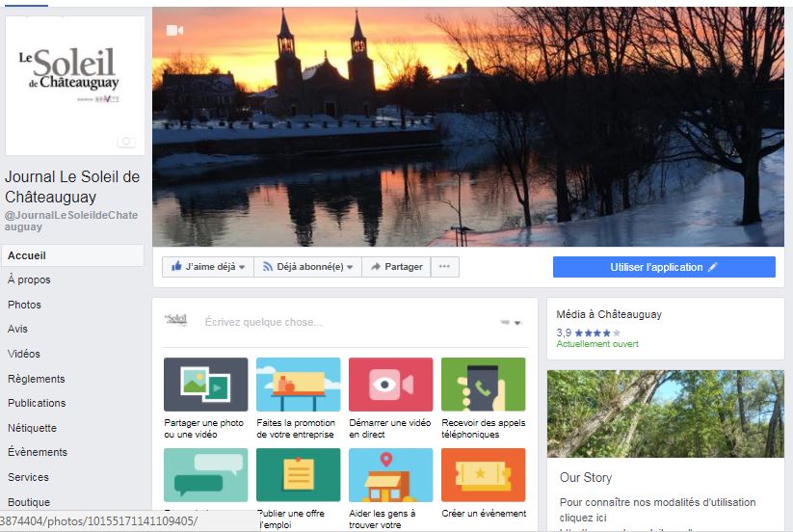This screenshot has height=532, width=793.
Task: Open the Déjà abonné(e) dropdown
Action: (307, 267)
